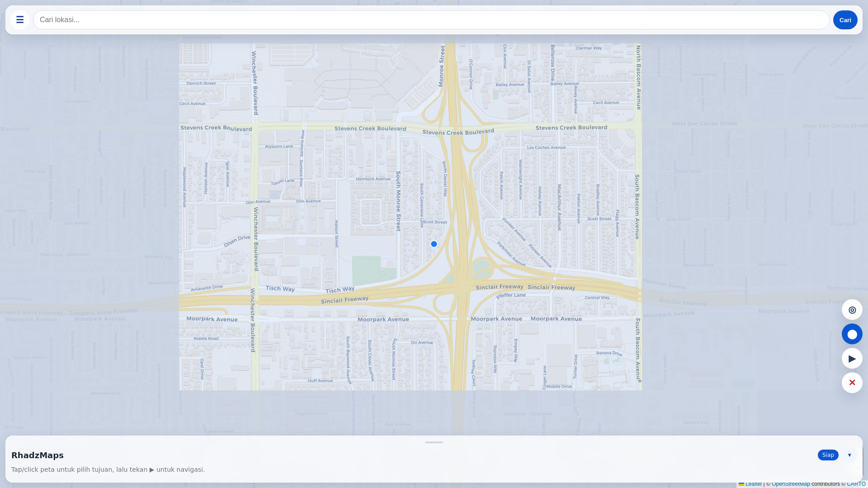Click the 'Riddle Road' map label
This screenshot has height=488, width=868.
206,338
